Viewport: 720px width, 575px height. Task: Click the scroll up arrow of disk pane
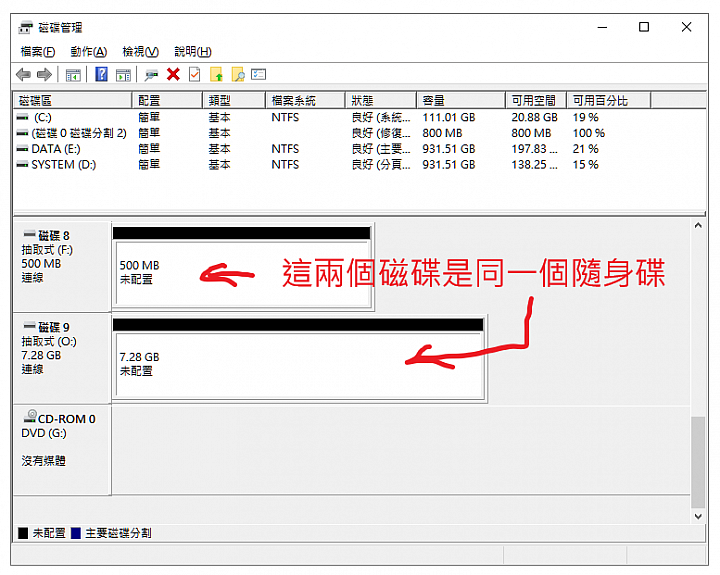698,225
